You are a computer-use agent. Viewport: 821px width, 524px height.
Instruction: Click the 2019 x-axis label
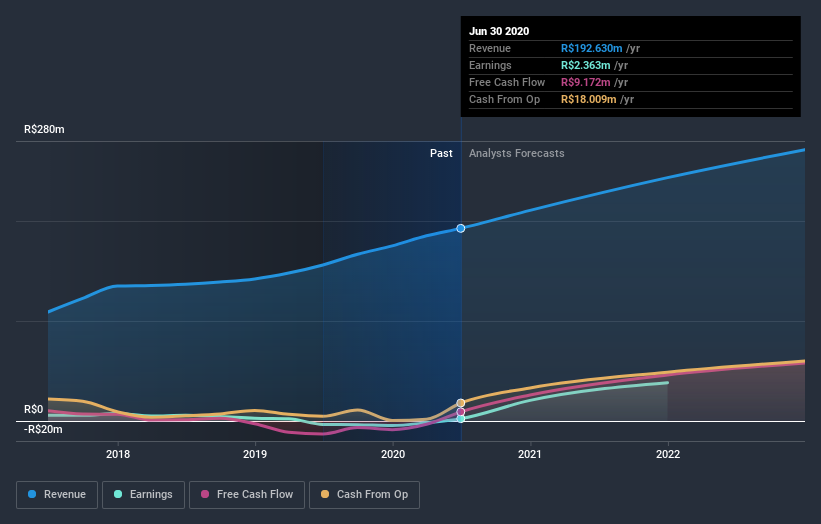point(255,454)
